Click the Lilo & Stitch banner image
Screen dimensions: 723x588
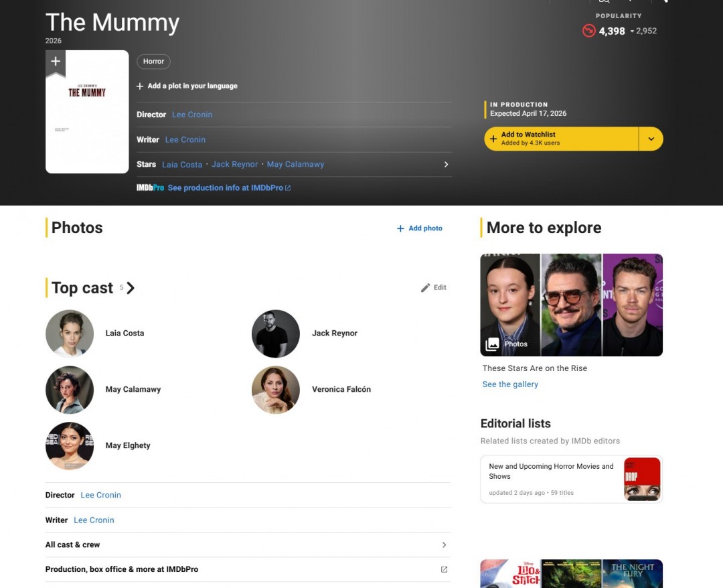[510, 574]
